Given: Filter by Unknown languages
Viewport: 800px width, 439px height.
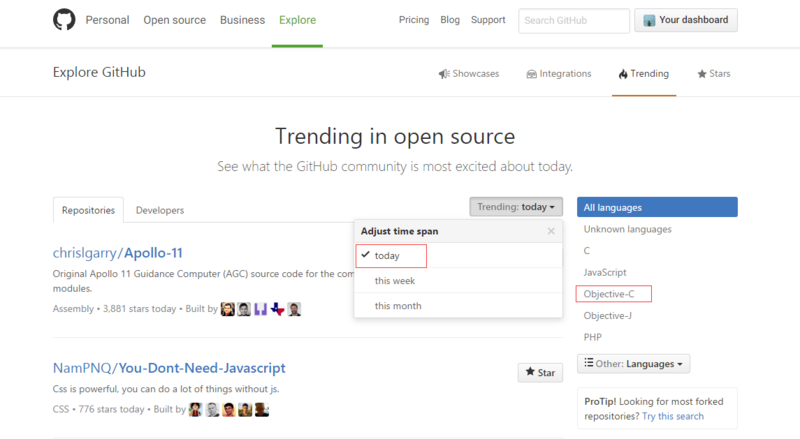Looking at the screenshot, I should pyautogui.click(x=628, y=229).
